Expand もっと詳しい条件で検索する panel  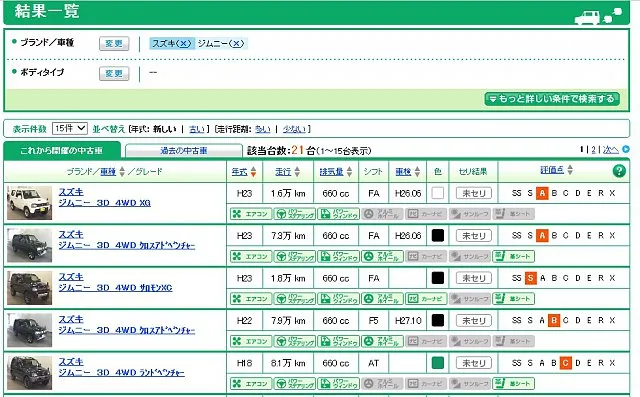pos(552,99)
